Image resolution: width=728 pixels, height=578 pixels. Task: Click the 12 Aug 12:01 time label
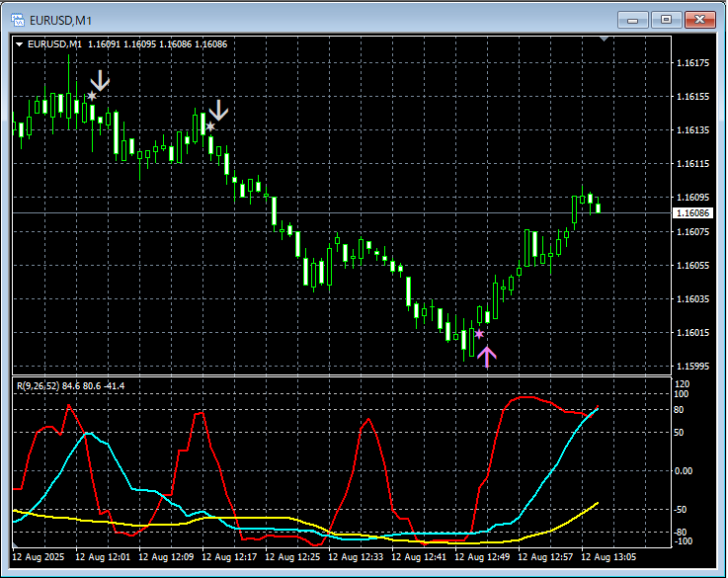(104, 556)
